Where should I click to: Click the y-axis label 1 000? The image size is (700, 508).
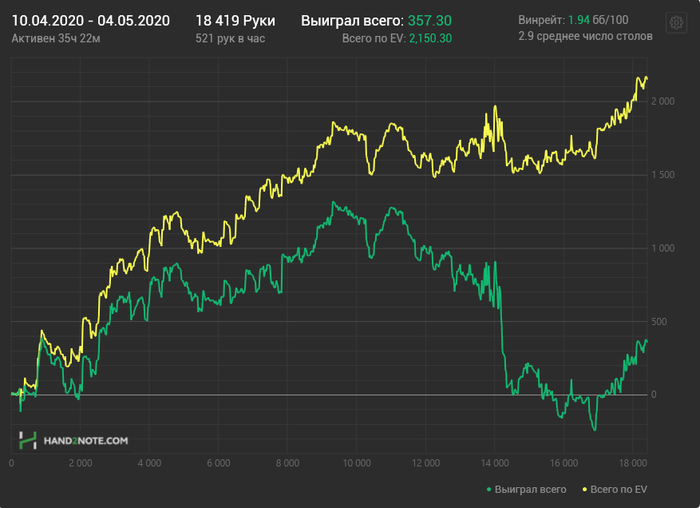662,248
